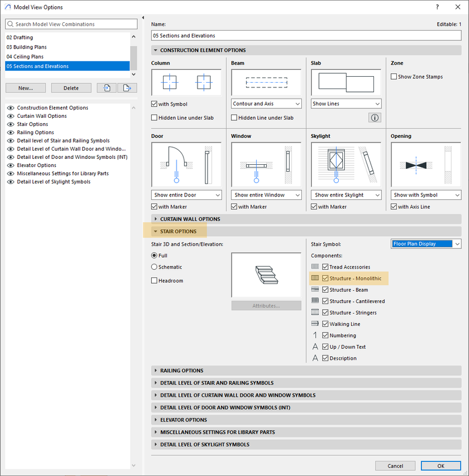
Task: Click the Cancel button
Action: click(395, 465)
